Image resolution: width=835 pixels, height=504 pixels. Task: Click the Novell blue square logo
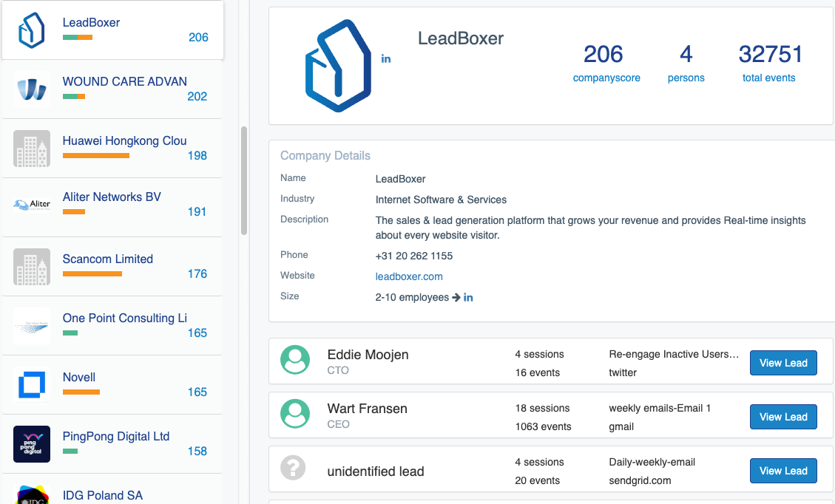coord(32,385)
